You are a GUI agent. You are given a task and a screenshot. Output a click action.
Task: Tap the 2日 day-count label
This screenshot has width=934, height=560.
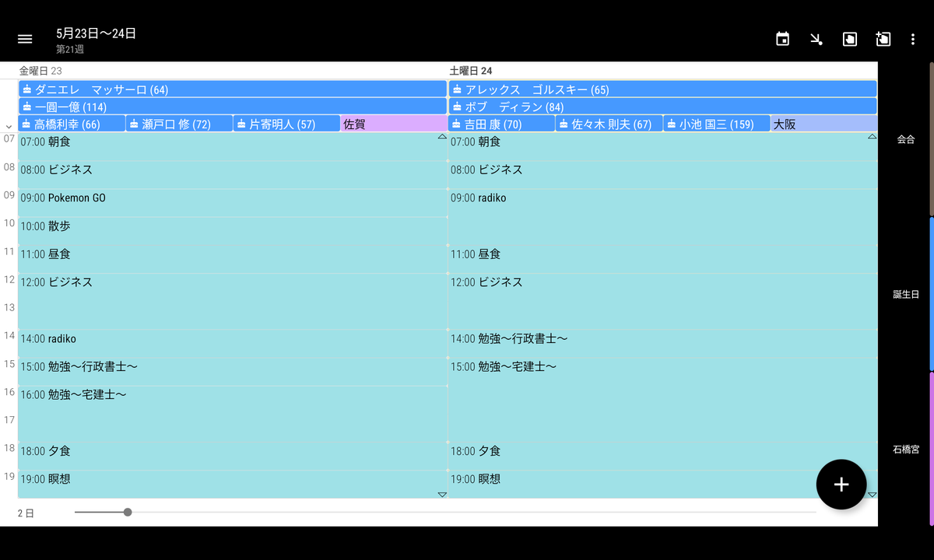[26, 513]
